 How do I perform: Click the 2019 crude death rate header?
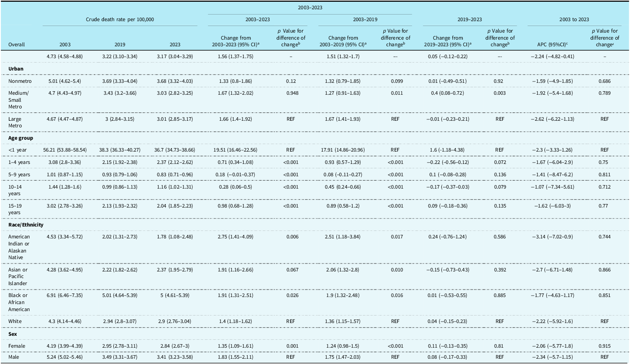pos(119,45)
